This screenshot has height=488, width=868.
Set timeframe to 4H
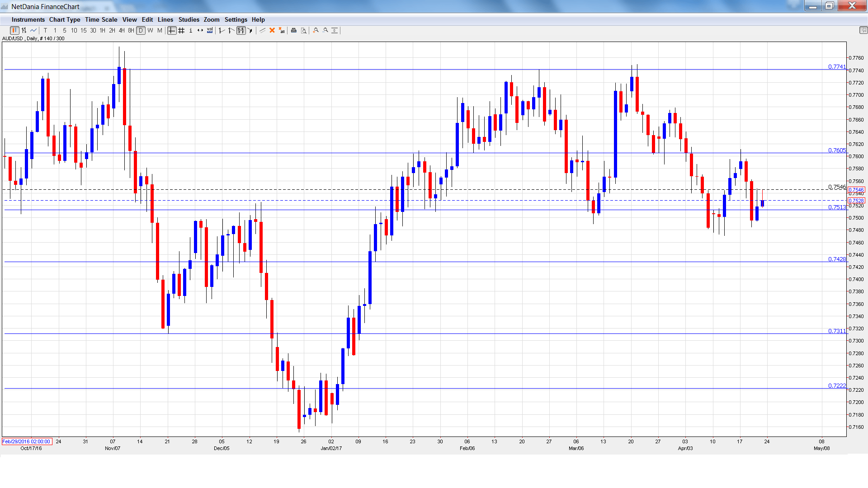tap(122, 31)
